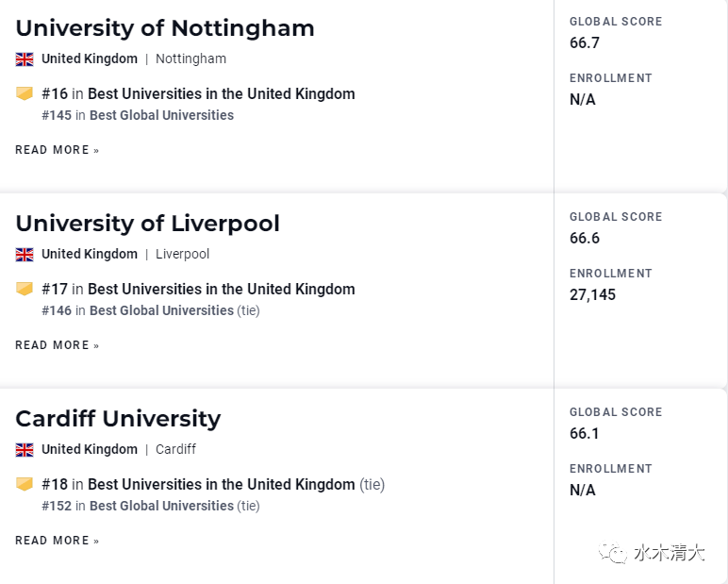
Task: Open #145 in Best Global Universities link
Action: [x=138, y=115]
